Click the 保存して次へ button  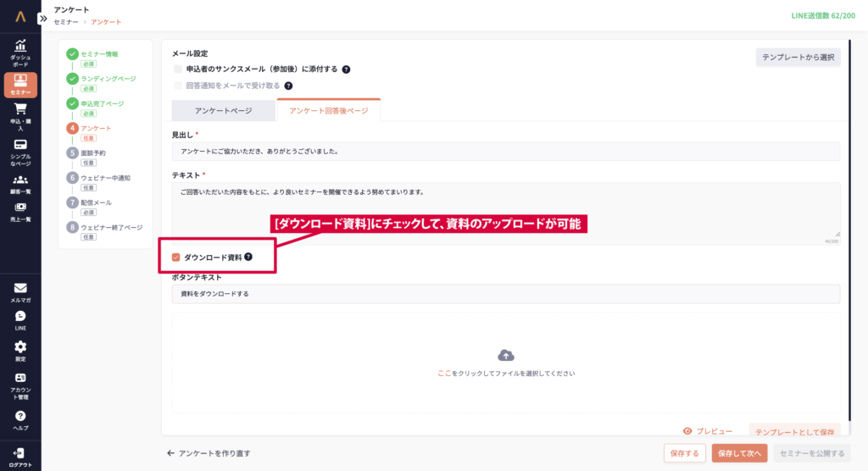[739, 453]
